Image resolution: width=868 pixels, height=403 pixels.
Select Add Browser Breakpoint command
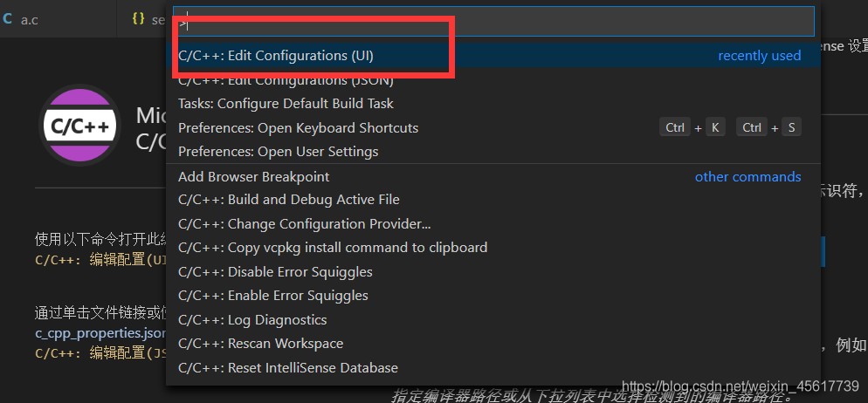pos(493,177)
